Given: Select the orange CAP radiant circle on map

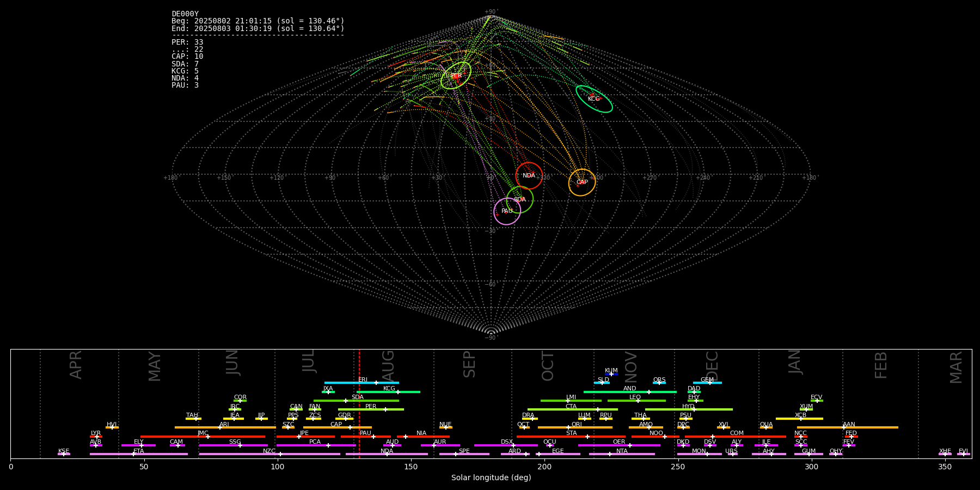Looking at the screenshot, I should click(582, 182).
